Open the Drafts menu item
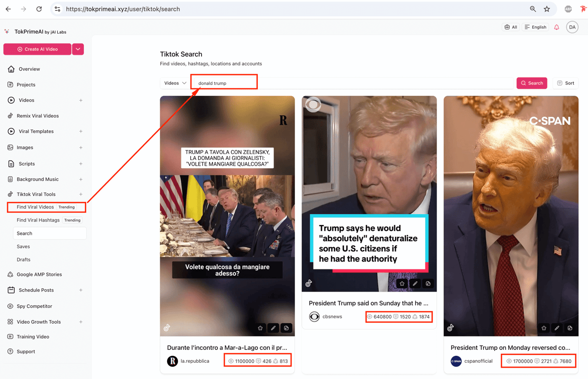Screen dimensions: 588x379 (24, 260)
